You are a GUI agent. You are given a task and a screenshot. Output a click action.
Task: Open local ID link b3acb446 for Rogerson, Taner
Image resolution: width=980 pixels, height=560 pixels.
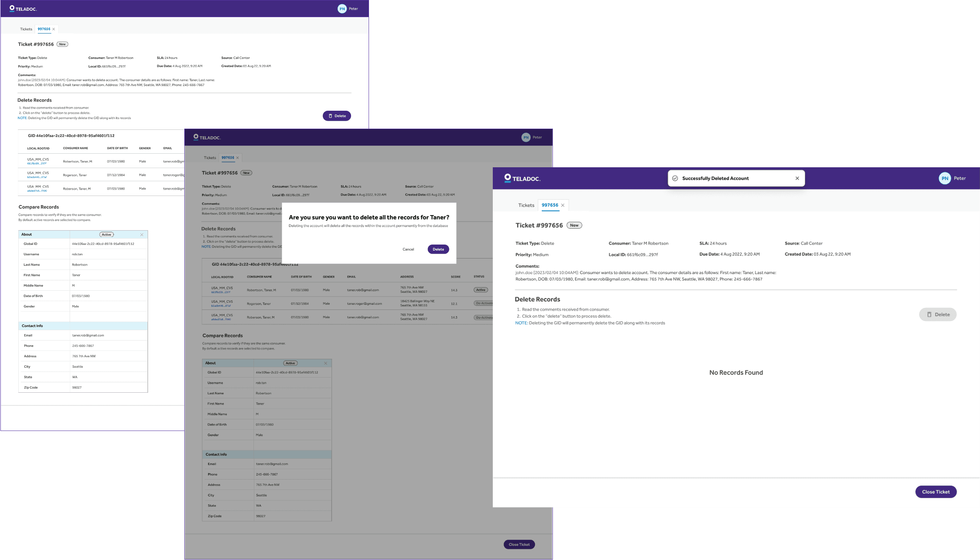point(37,177)
